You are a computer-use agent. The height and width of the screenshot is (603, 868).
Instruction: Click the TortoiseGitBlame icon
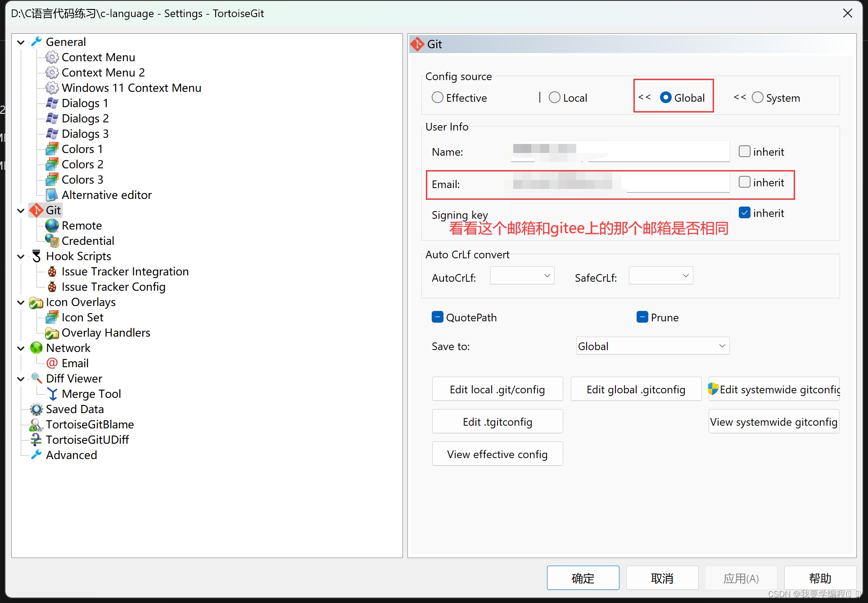[36, 424]
